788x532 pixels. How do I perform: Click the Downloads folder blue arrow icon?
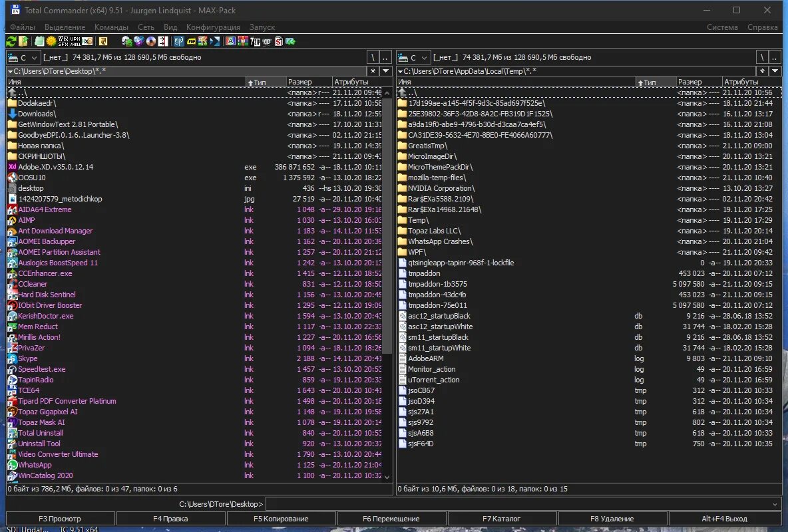pyautogui.click(x=12, y=114)
